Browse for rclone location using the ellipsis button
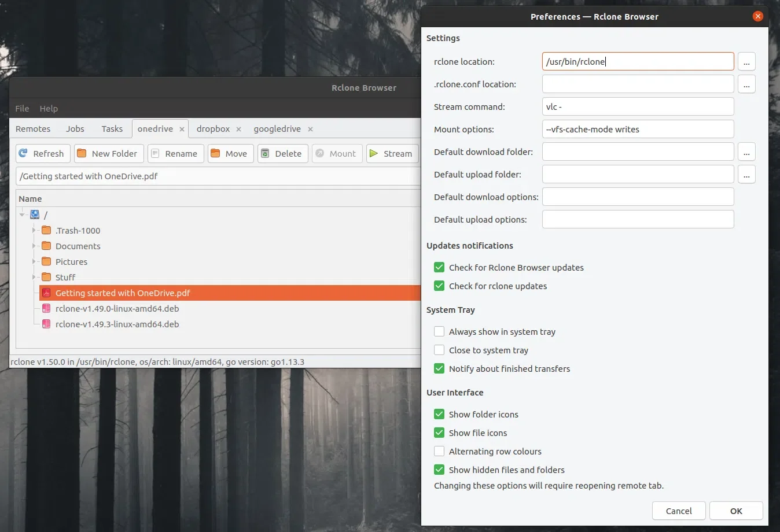The height and width of the screenshot is (532, 780). pos(746,61)
